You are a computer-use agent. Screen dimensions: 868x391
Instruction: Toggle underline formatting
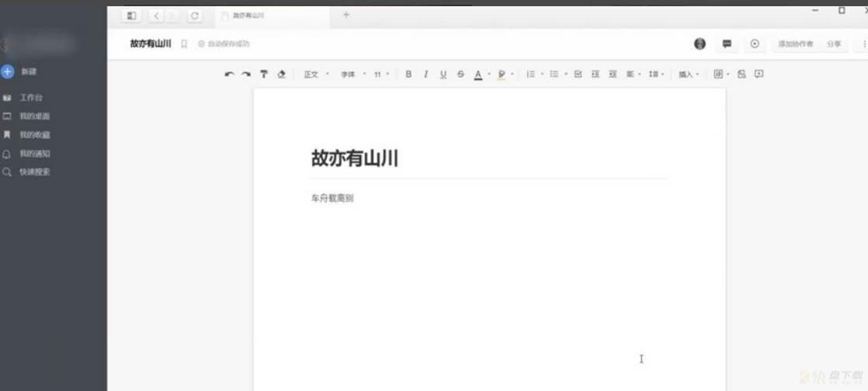pos(443,75)
